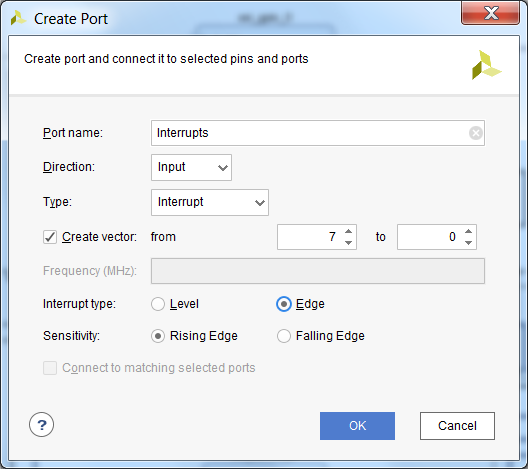528x469 pixels.
Task: Select the Level interrupt type
Action: (158, 304)
